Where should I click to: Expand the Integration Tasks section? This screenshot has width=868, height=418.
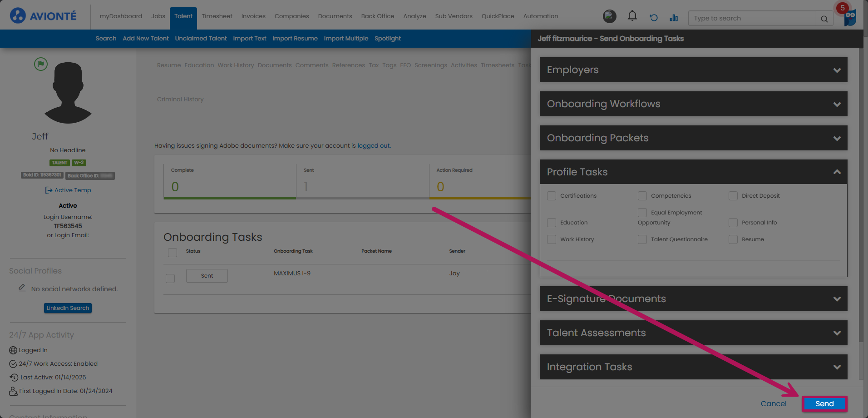click(693, 367)
